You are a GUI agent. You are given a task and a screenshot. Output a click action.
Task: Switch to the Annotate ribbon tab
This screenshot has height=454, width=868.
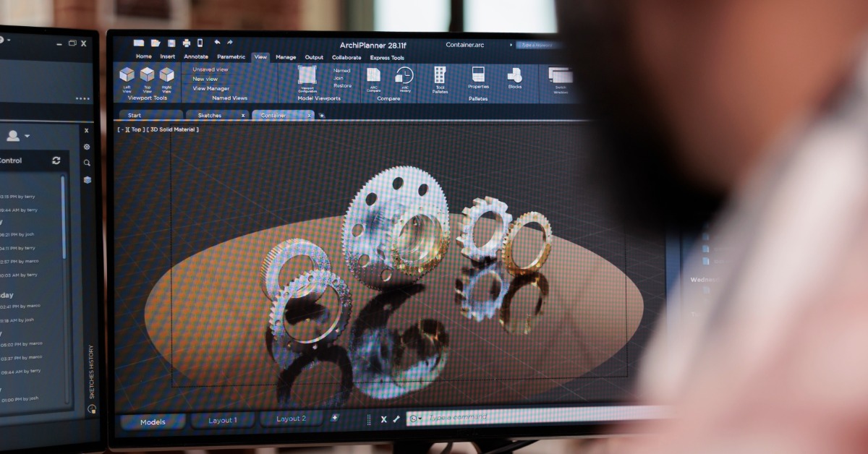(196, 56)
